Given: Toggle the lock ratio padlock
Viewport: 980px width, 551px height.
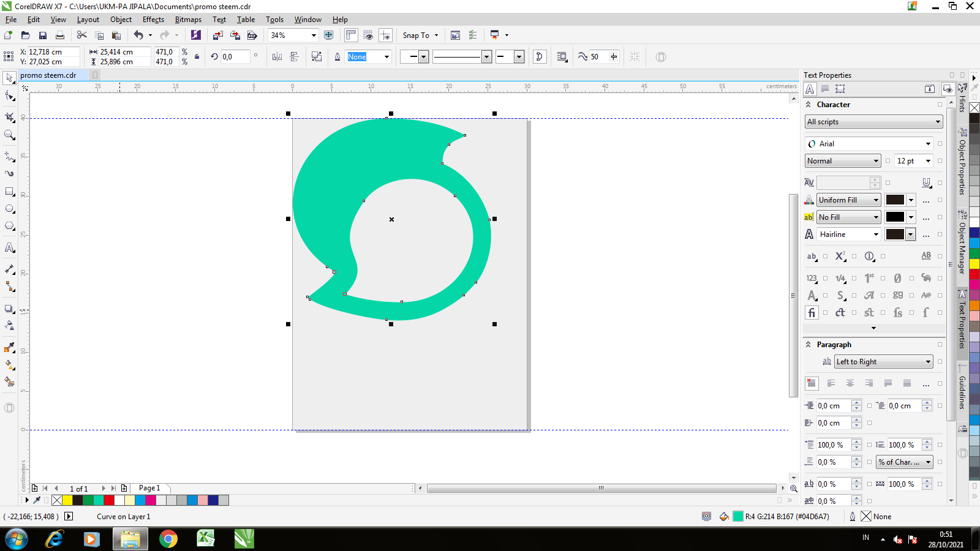Looking at the screenshot, I should tap(197, 57).
